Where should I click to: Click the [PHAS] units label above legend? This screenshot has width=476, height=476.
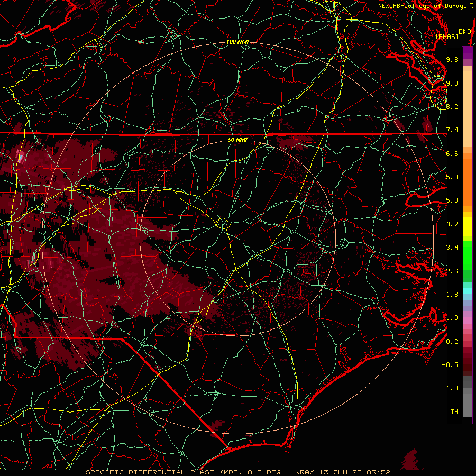click(447, 36)
